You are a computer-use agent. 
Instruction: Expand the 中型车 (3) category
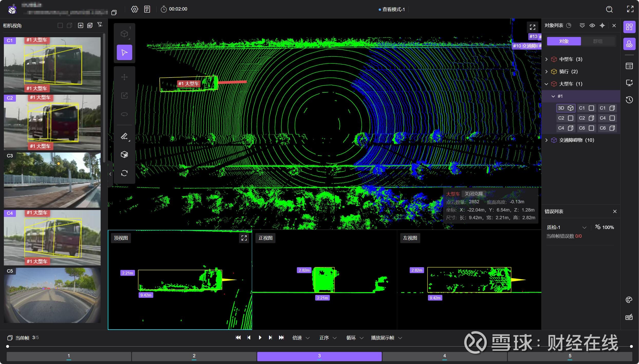pyautogui.click(x=546, y=59)
